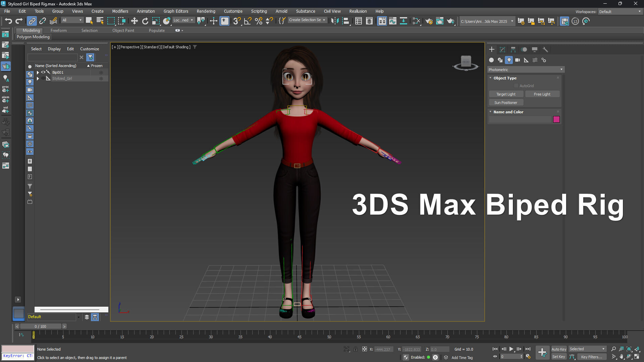
Task: Click the Undo arrow icon
Action: 8,21
